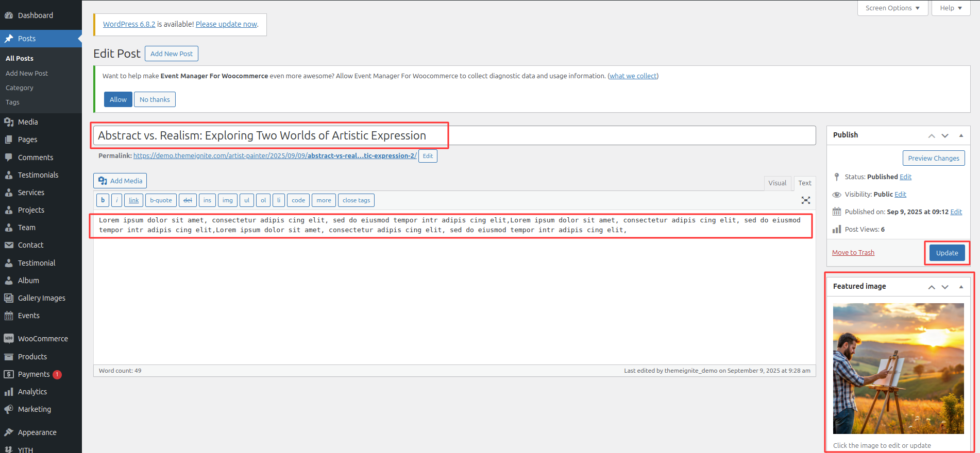The height and width of the screenshot is (453, 980).
Task: Insert italic tag with i button
Action: [117, 200]
